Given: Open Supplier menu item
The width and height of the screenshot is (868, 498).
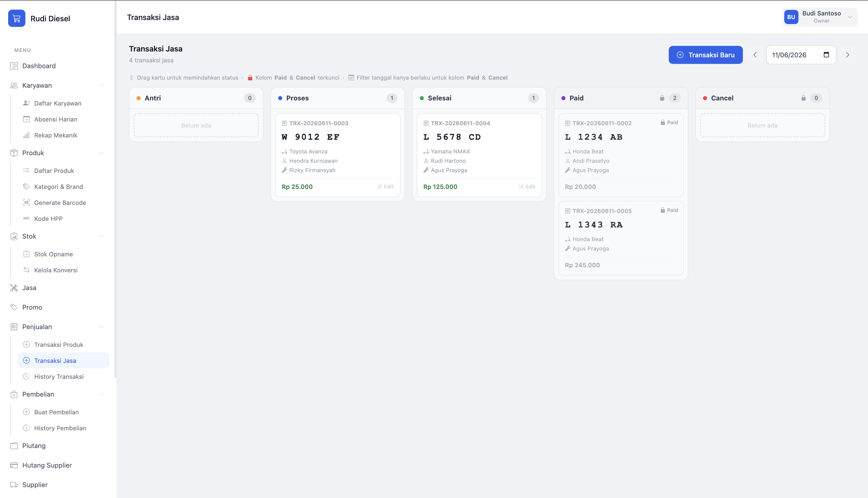Looking at the screenshot, I should tap(58, 485).
